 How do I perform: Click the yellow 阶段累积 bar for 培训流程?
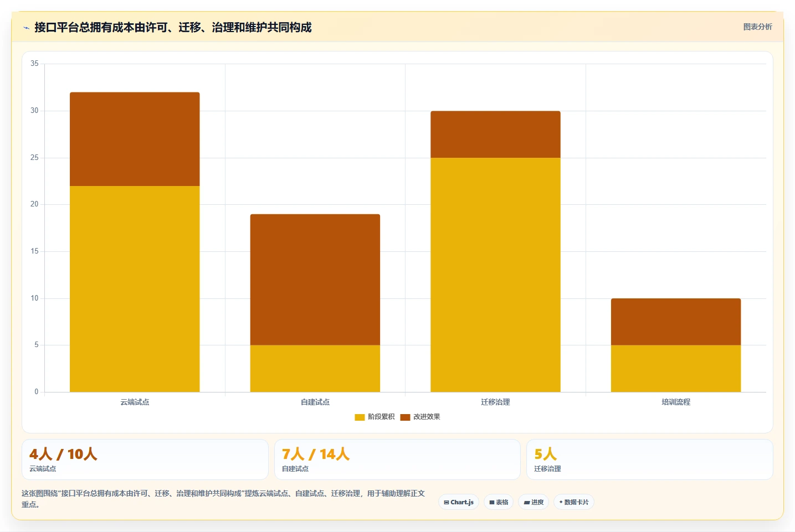coord(676,369)
